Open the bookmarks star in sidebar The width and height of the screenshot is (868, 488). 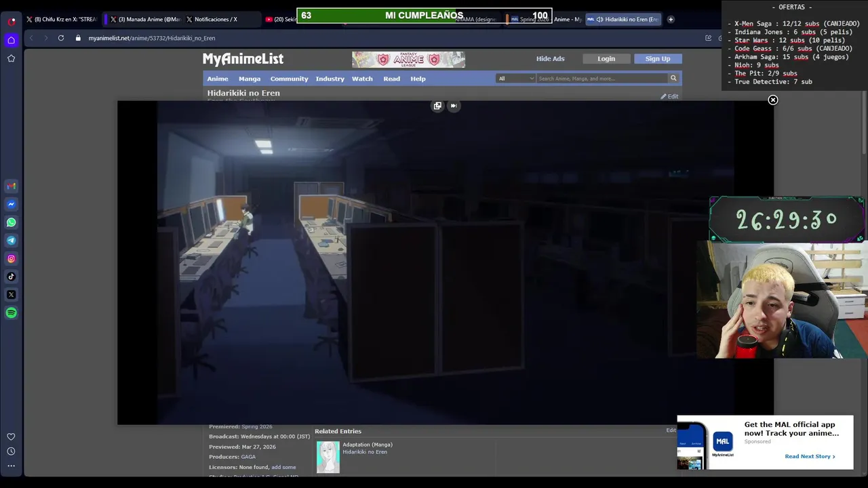tap(12, 58)
